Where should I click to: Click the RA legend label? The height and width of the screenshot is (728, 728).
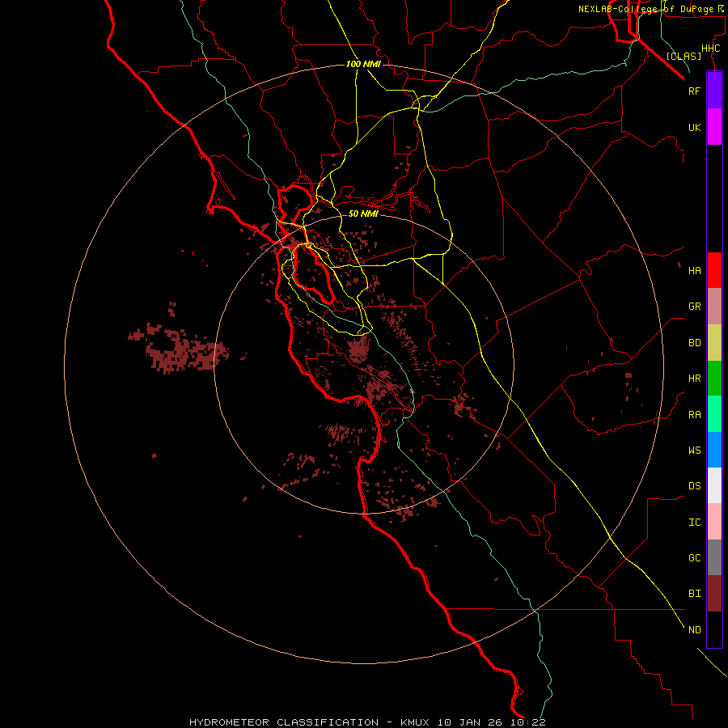tap(694, 415)
